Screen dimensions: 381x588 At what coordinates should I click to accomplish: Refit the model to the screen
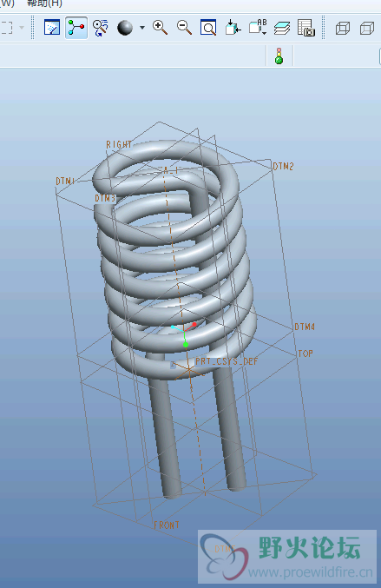click(208, 28)
